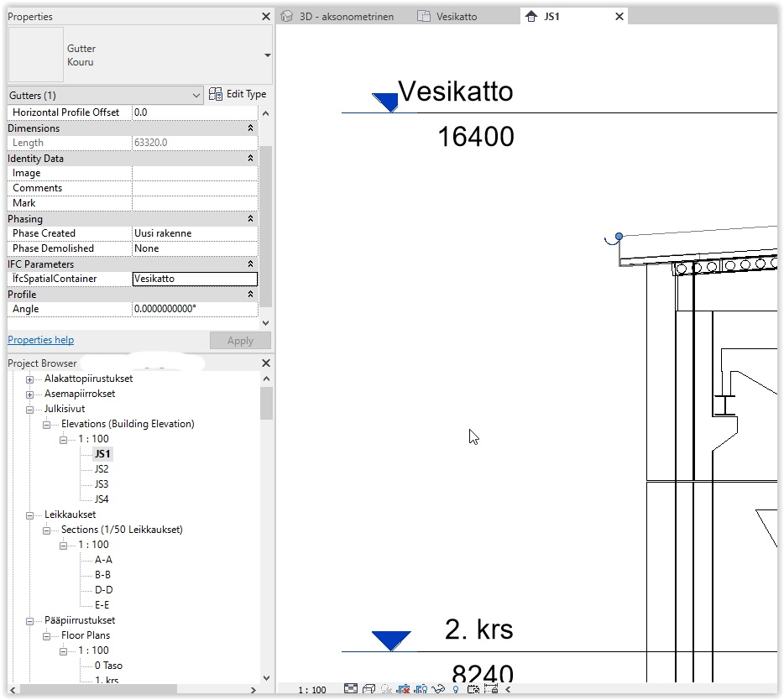Click the blue 2. krs level marker triangle

(391, 640)
